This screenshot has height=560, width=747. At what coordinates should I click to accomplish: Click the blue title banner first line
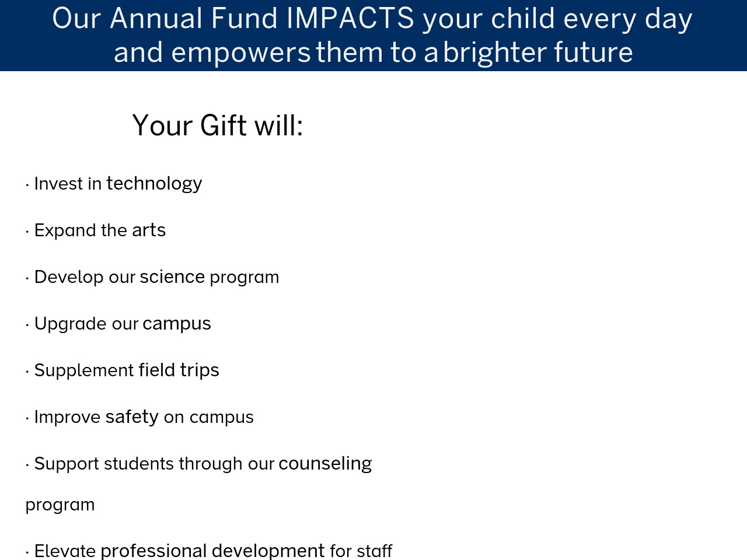[x=372, y=19]
